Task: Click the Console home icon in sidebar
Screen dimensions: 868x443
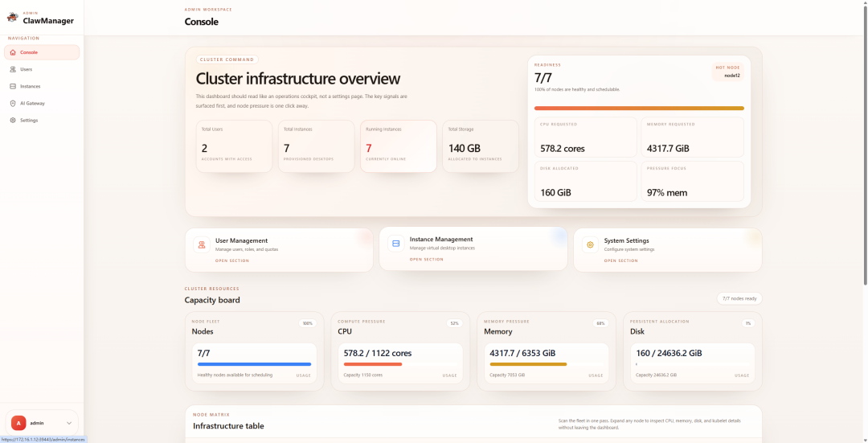Action: pyautogui.click(x=13, y=52)
